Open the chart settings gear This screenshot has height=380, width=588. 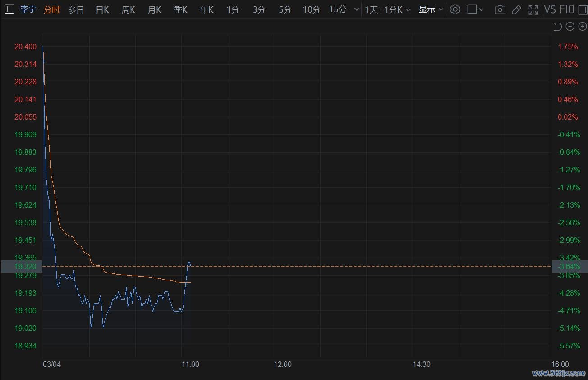(455, 9)
